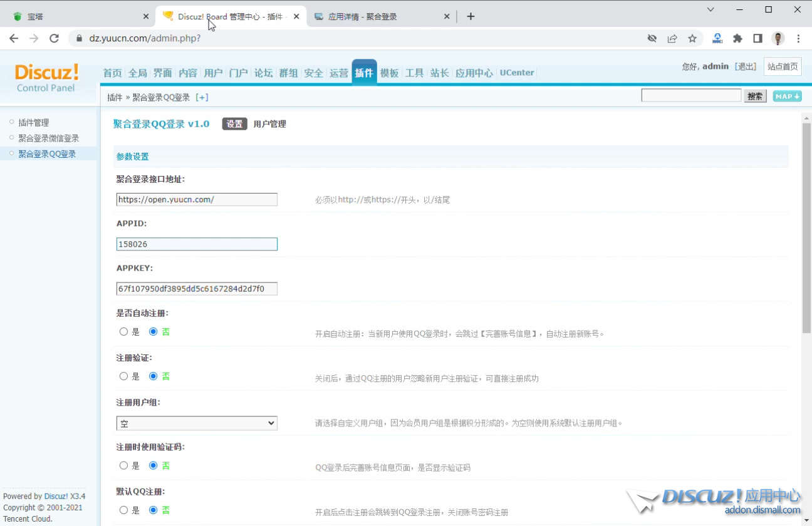812x526 pixels.
Task: Select 是 radio for 默认QQ注册
Action: tap(123, 510)
